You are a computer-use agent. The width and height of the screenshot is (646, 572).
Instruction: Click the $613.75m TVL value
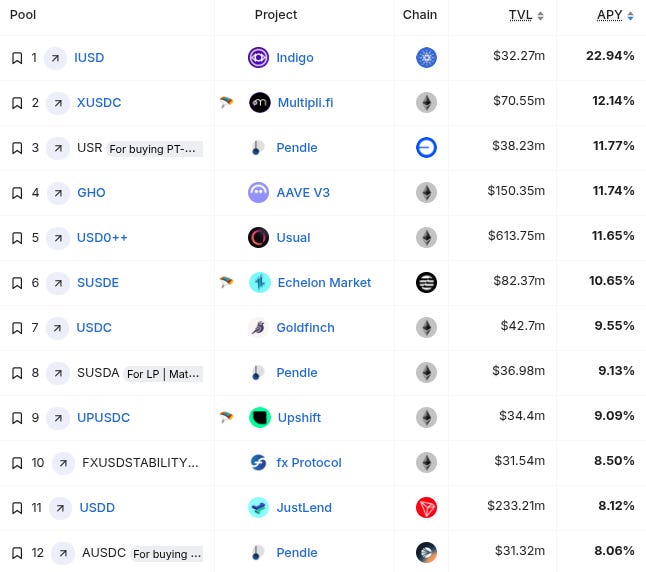coord(516,236)
